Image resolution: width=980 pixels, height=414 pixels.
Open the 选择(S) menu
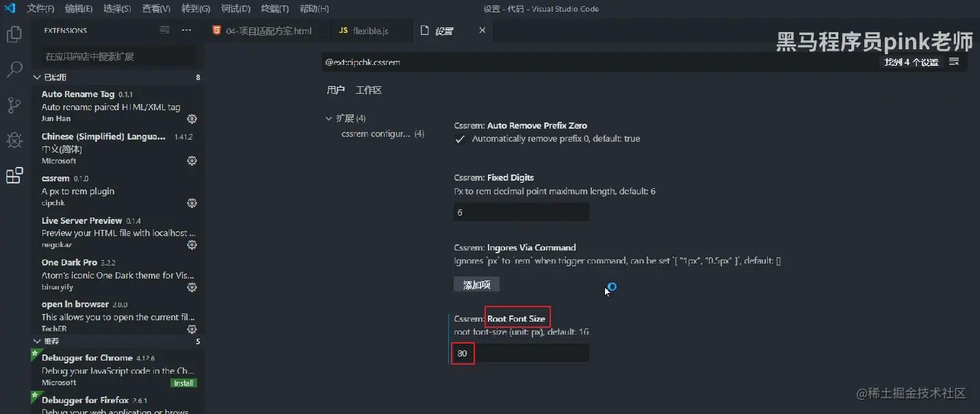coord(117,9)
